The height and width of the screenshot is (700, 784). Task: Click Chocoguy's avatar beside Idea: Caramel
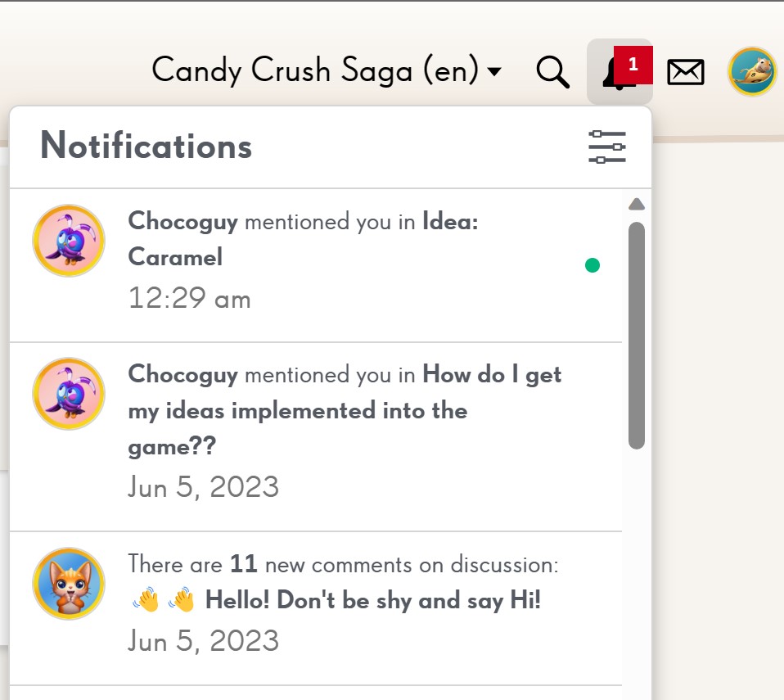tap(69, 241)
